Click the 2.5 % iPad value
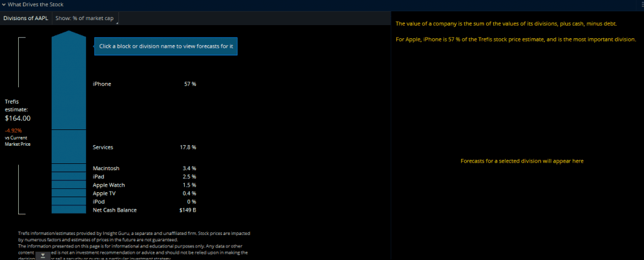The height and width of the screenshot is (260, 644). 189,176
